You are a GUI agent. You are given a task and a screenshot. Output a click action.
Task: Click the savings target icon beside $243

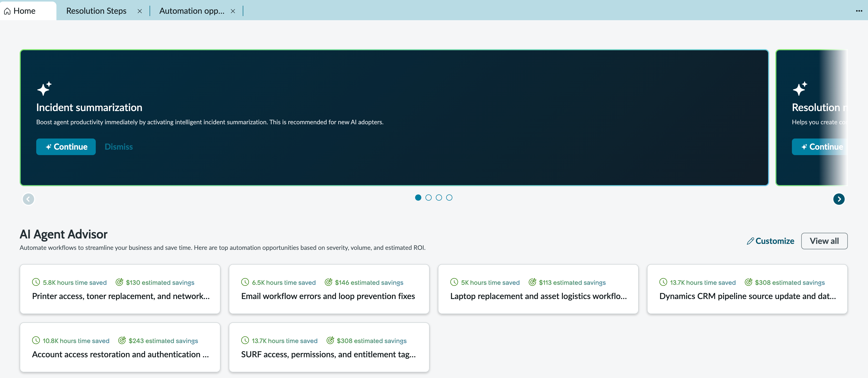click(x=122, y=340)
